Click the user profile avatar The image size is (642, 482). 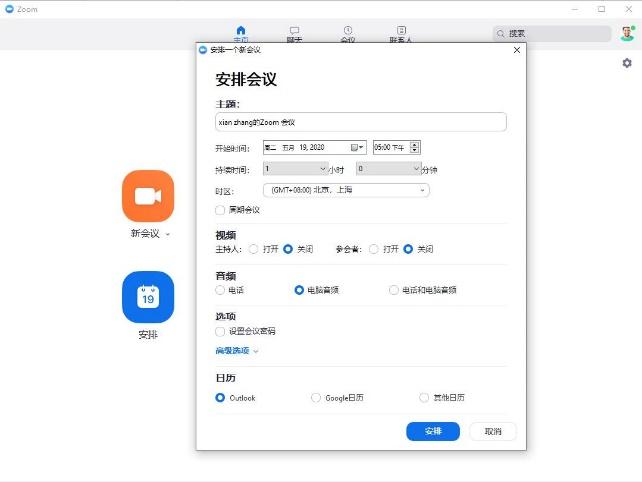click(627, 33)
